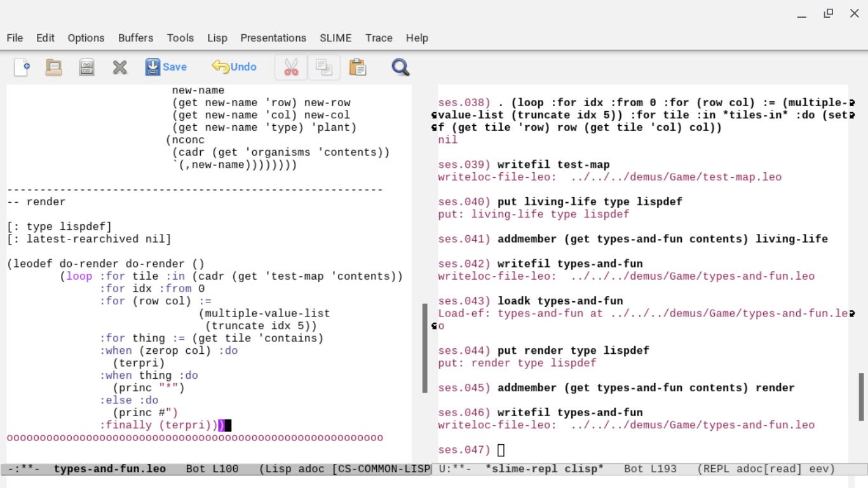This screenshot has width=868, height=488.
Task: Undo the last edit
Action: click(x=234, y=67)
